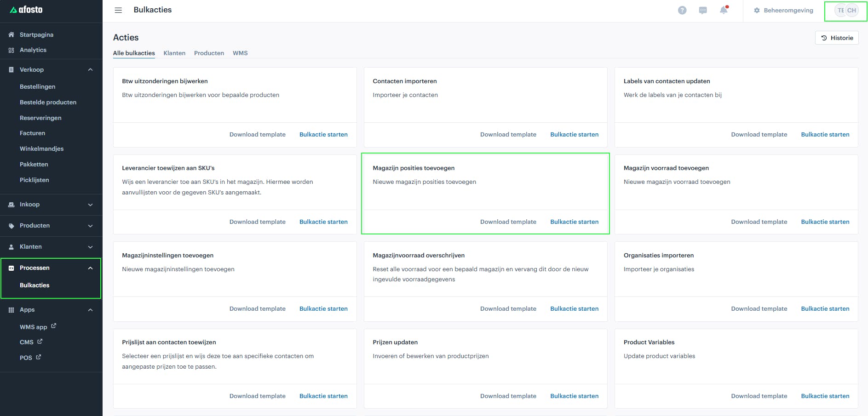
Task: Switch to the WMS tab
Action: pyautogui.click(x=240, y=53)
